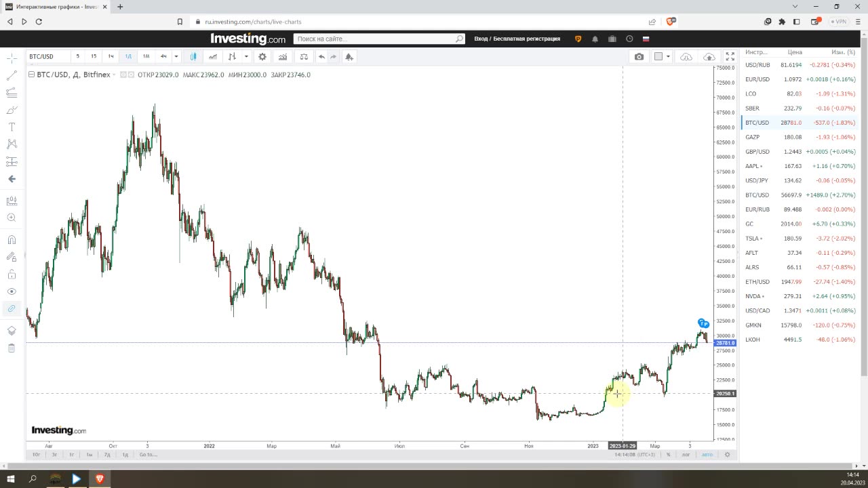Image resolution: width=868 pixels, height=488 pixels.
Task: Open notifications bell in Investing header
Action: [595, 39]
